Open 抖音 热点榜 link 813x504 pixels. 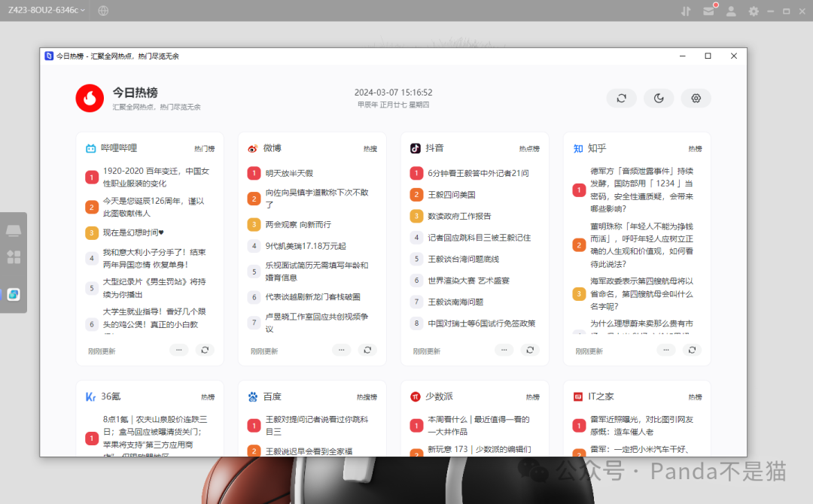(529, 149)
